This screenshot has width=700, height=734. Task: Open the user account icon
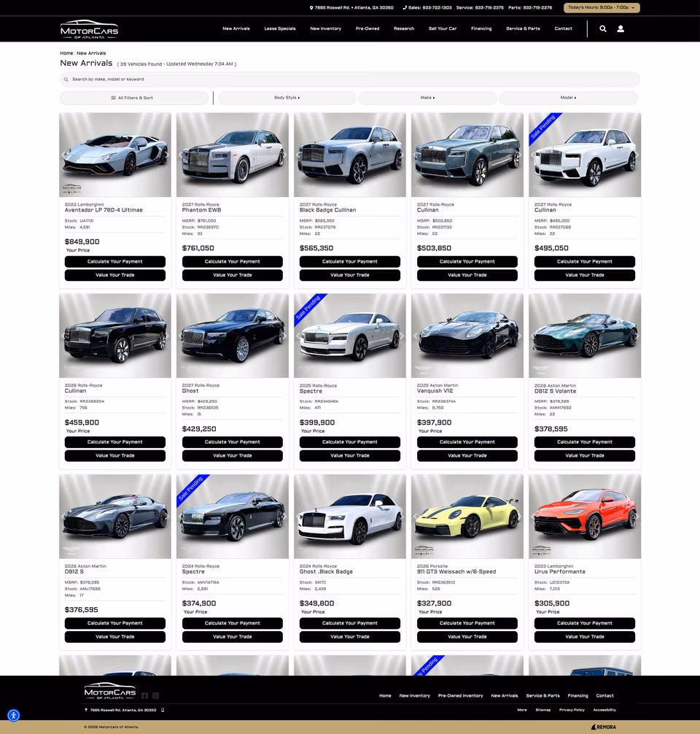click(x=621, y=28)
